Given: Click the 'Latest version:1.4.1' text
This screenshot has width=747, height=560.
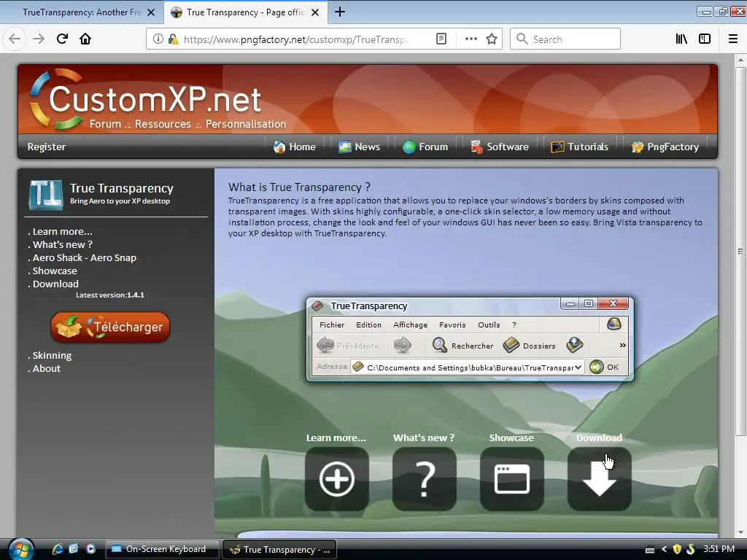Looking at the screenshot, I should (110, 295).
